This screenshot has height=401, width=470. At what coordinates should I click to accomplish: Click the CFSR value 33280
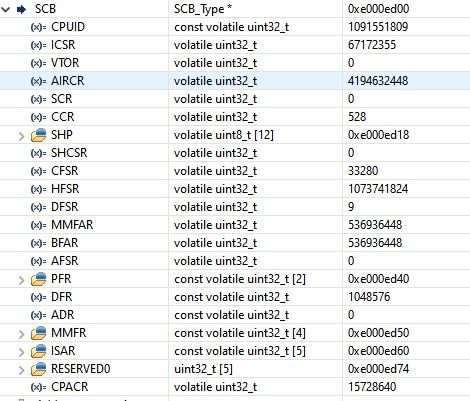pos(363,171)
